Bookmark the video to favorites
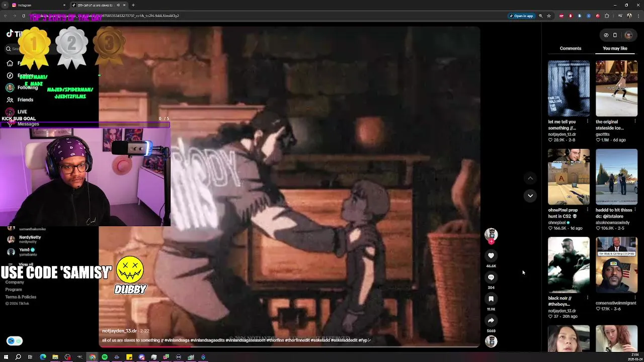 491,299
